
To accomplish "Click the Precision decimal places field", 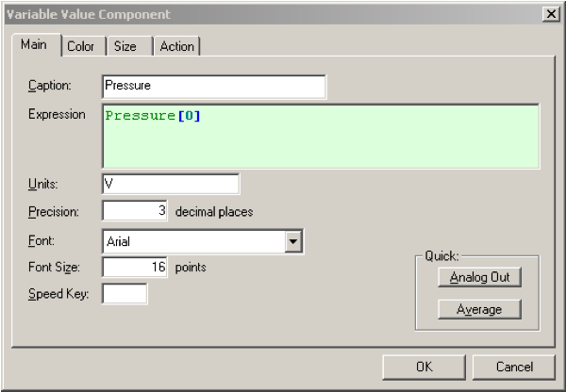I will coord(135,212).
